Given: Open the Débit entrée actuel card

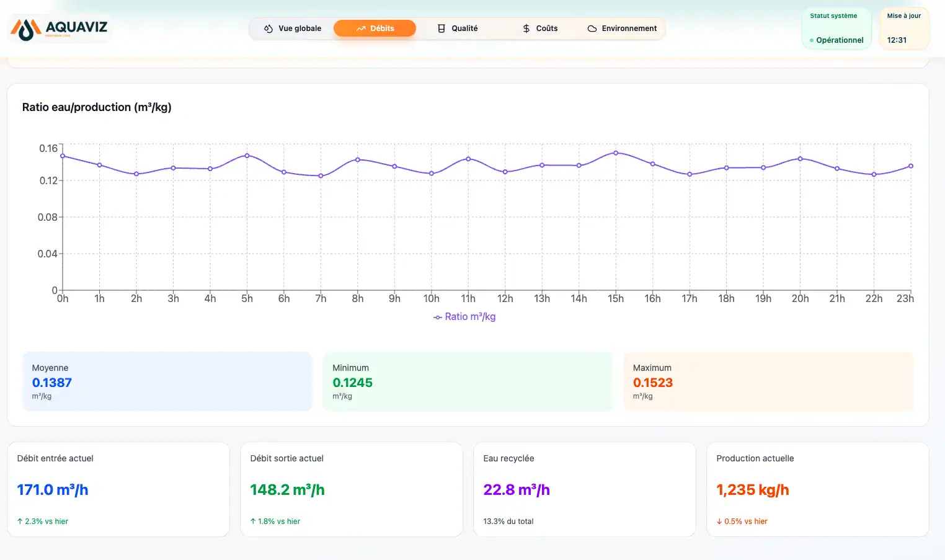Looking at the screenshot, I should coord(118,489).
